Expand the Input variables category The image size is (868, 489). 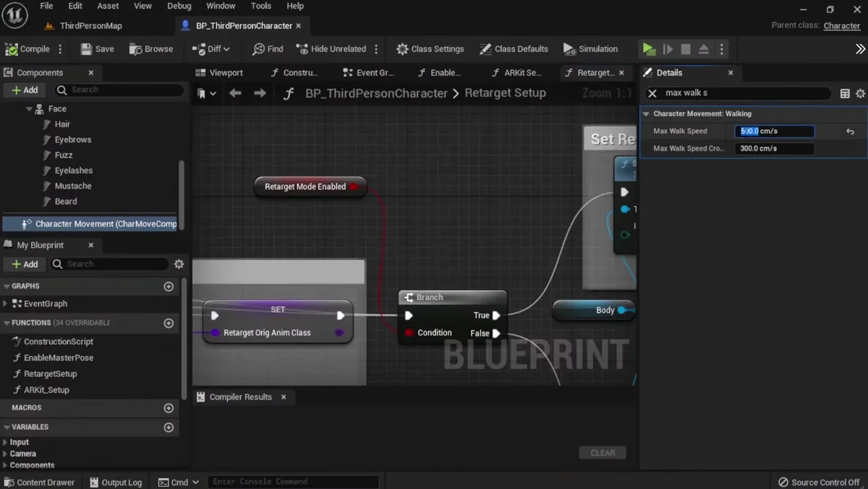[6, 442]
